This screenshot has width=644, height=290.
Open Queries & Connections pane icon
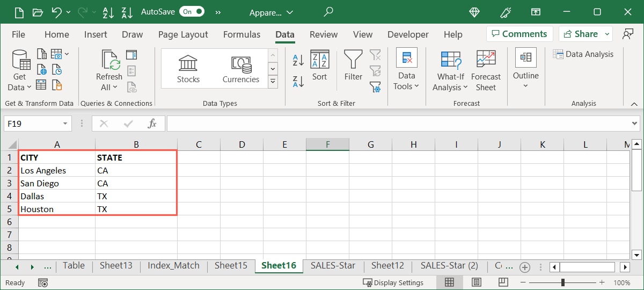(131, 54)
